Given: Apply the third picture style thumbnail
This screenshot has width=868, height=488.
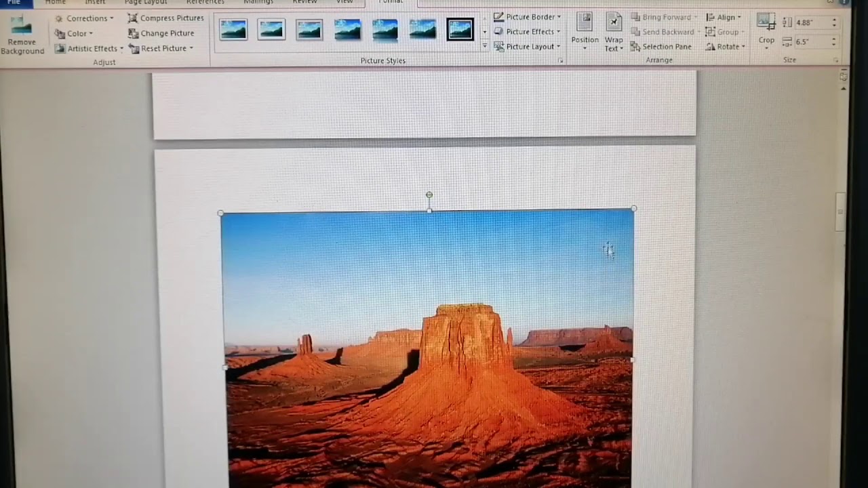Looking at the screenshot, I should point(309,29).
